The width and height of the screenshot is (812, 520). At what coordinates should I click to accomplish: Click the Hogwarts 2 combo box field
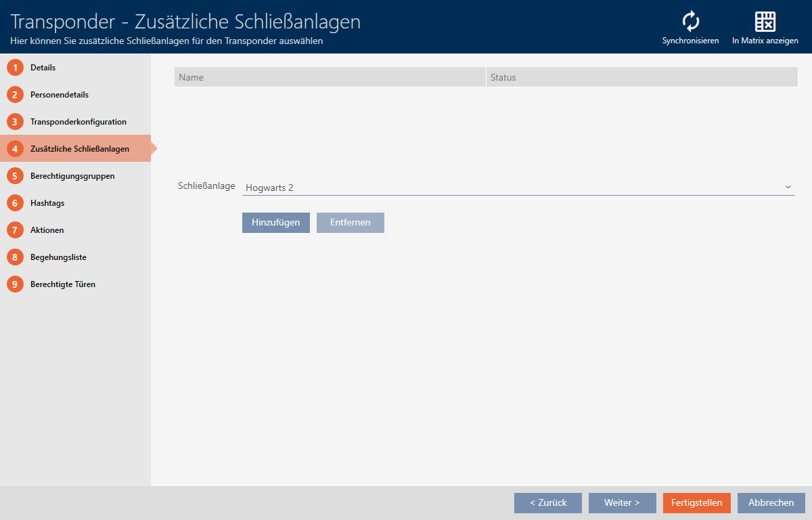point(507,187)
